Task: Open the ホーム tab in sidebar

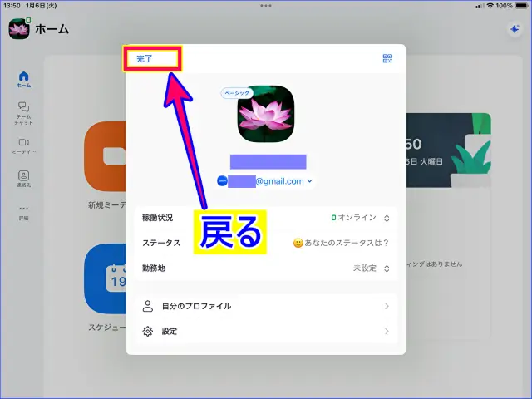Action: coord(23,80)
